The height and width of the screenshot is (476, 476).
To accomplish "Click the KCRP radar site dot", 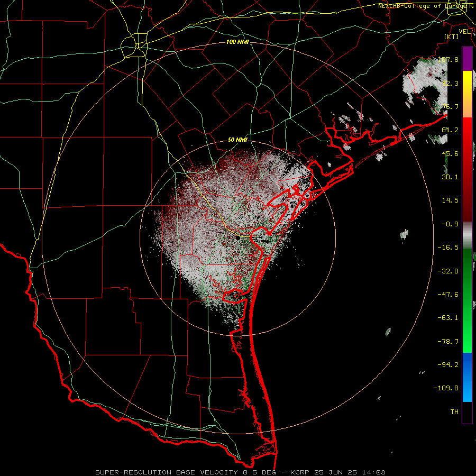I will point(238,238).
